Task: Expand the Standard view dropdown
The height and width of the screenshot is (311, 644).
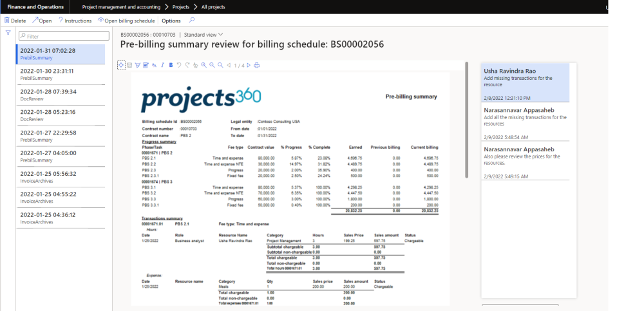Action: (204, 35)
